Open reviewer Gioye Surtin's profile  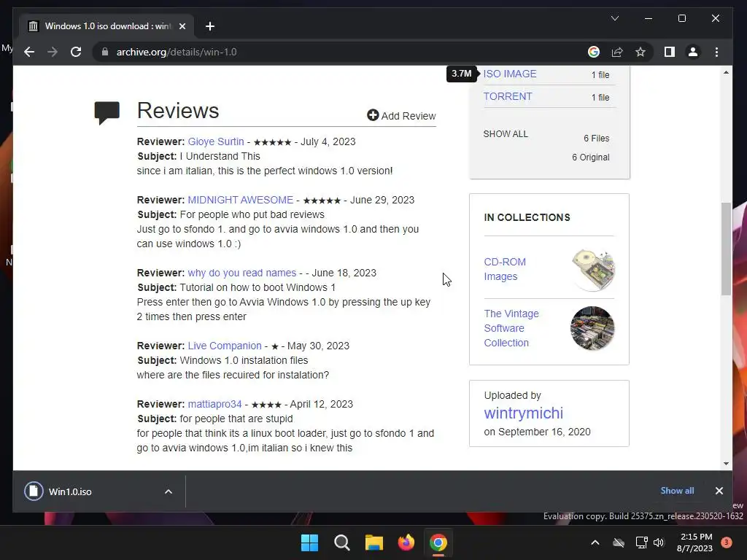pyautogui.click(x=216, y=141)
